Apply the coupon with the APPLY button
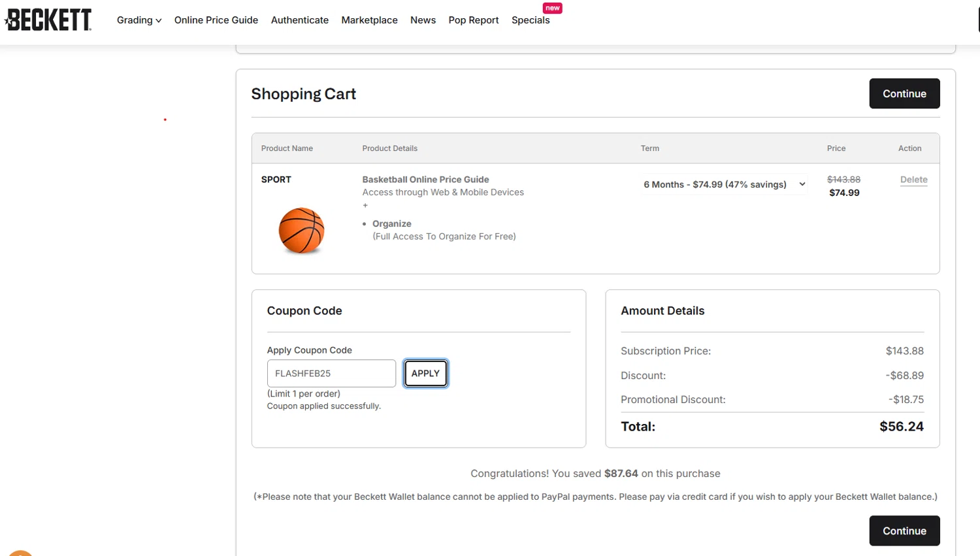This screenshot has width=980, height=556. point(425,373)
